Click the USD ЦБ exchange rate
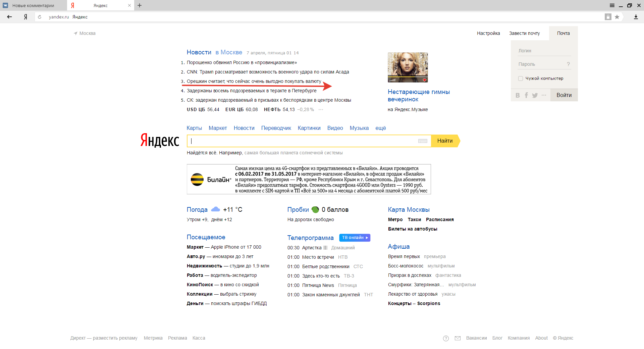Image resolution: width=644 pixels, height=349 pixels. click(x=203, y=109)
